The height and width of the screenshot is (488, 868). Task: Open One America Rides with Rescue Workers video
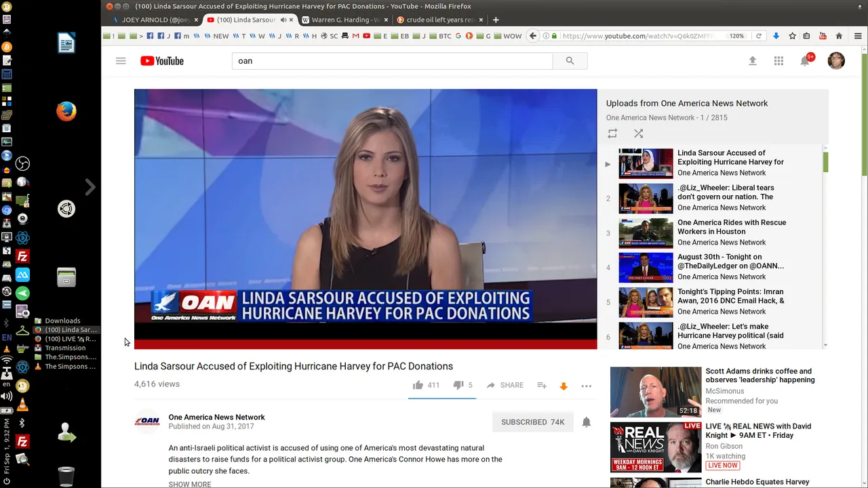pos(732,226)
